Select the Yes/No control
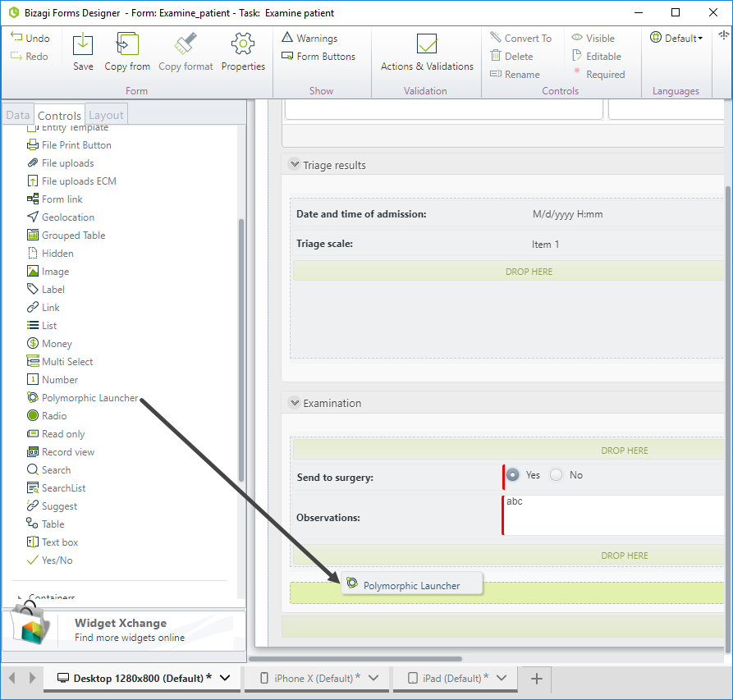Image resolution: width=733 pixels, height=700 pixels. 49,560
